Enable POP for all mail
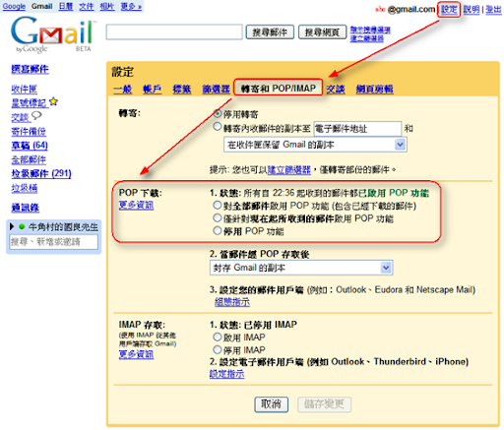This screenshot has height=430, width=504. 218,206
